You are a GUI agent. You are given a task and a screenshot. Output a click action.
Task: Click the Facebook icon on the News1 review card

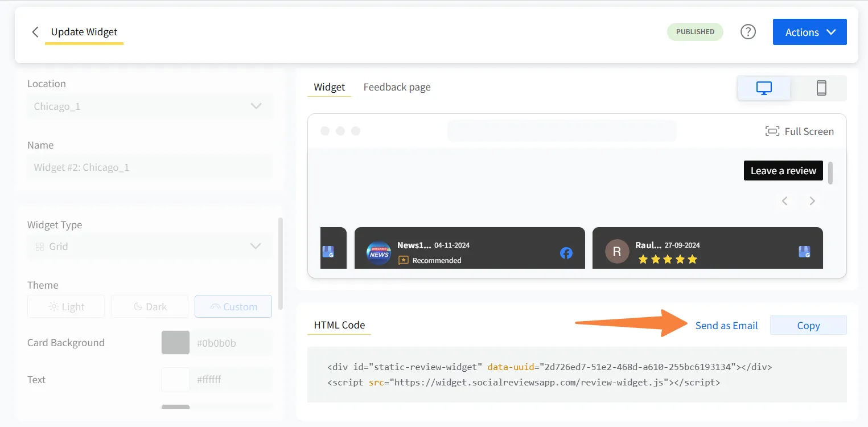coord(566,252)
